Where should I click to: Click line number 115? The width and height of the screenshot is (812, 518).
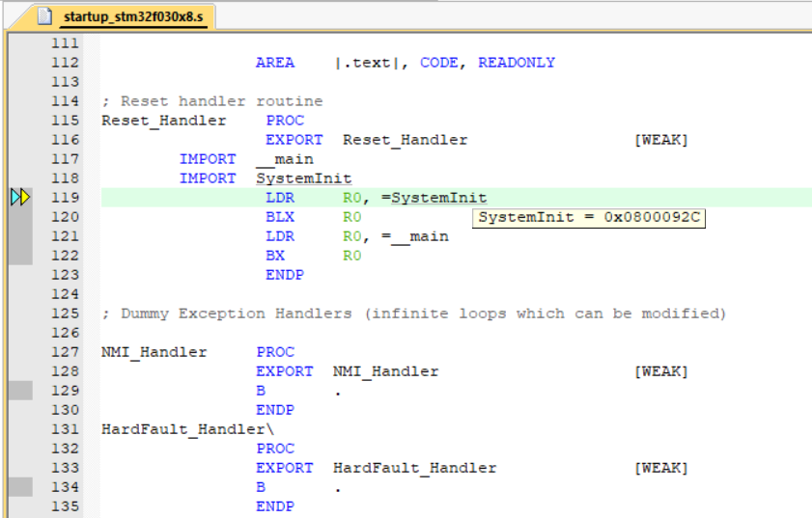tap(66, 121)
